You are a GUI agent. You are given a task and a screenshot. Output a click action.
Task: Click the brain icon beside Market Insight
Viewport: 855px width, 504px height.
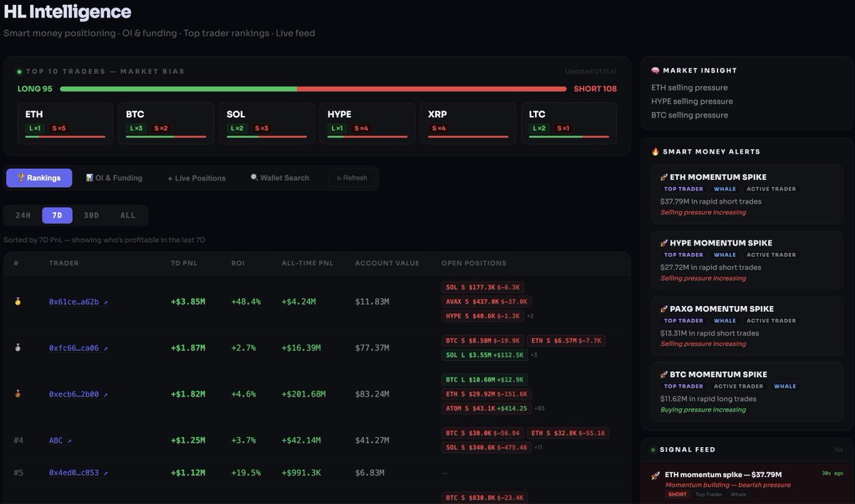click(x=655, y=70)
